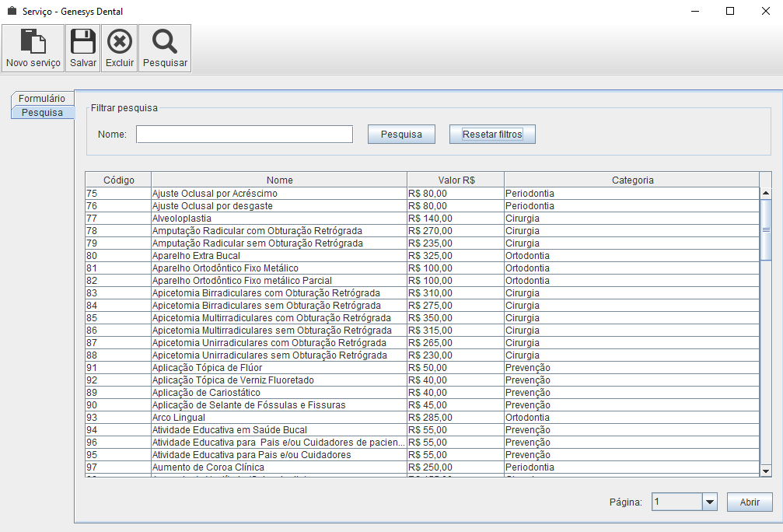
Task: Click the briefcase icon in title bar
Action: click(12, 12)
